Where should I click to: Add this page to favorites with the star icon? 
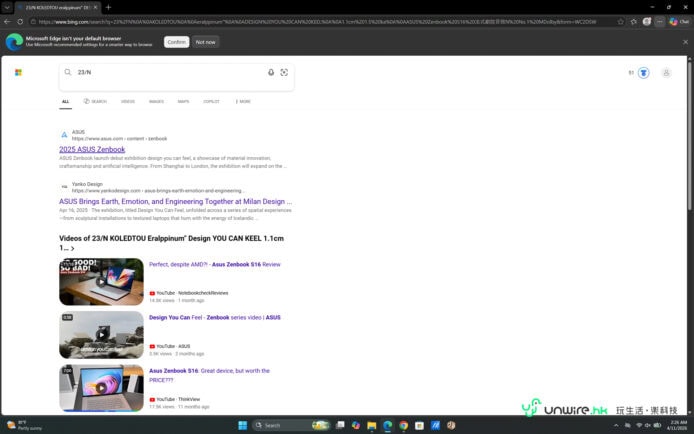621,21
